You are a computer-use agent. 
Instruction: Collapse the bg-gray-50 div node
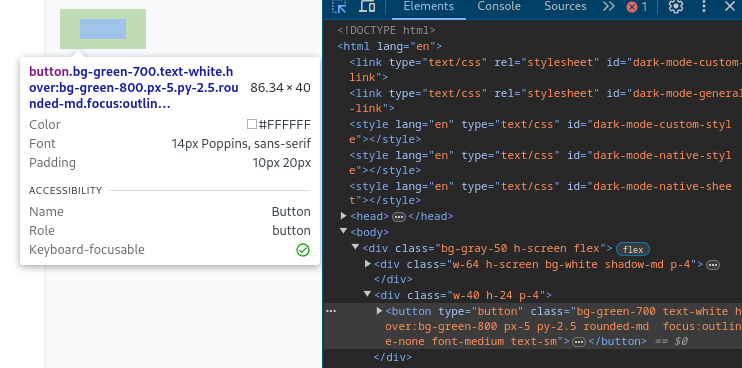coord(355,247)
